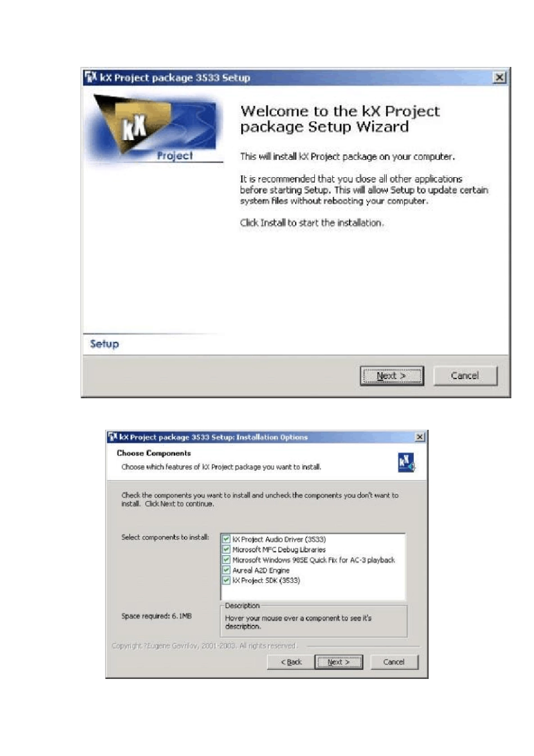Click Next in the welcome wizard

click(392, 376)
